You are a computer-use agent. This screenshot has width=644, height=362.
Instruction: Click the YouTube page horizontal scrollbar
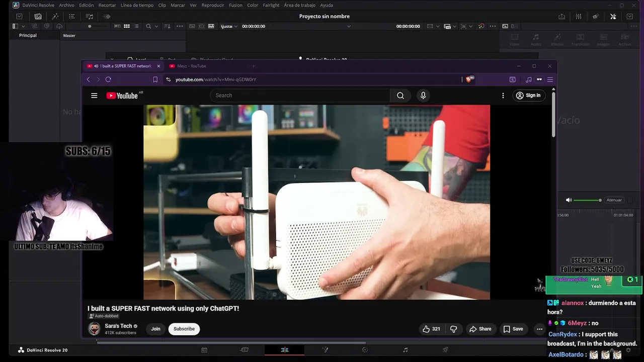point(231,342)
